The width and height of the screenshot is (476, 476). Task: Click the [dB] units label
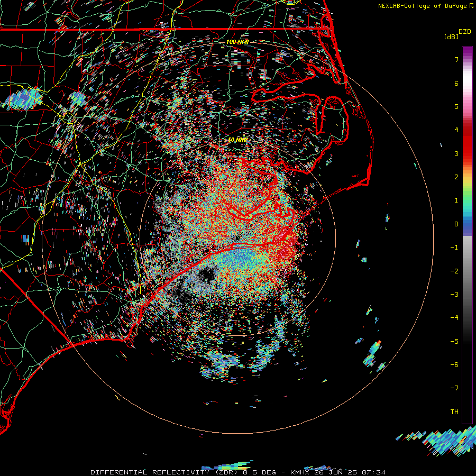coord(451,36)
